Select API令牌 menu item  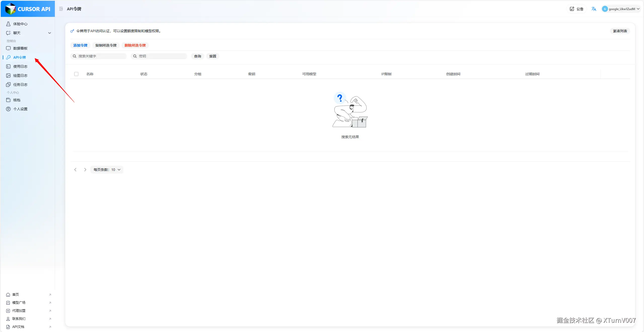19,57
